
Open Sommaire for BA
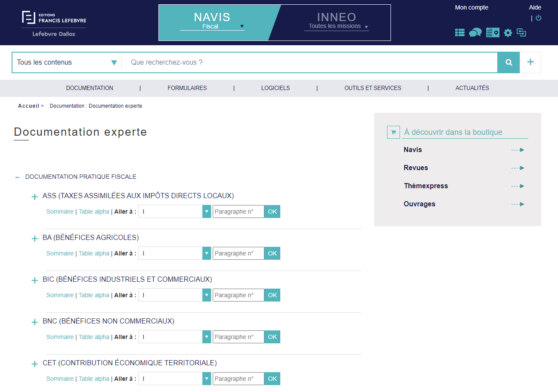60,253
